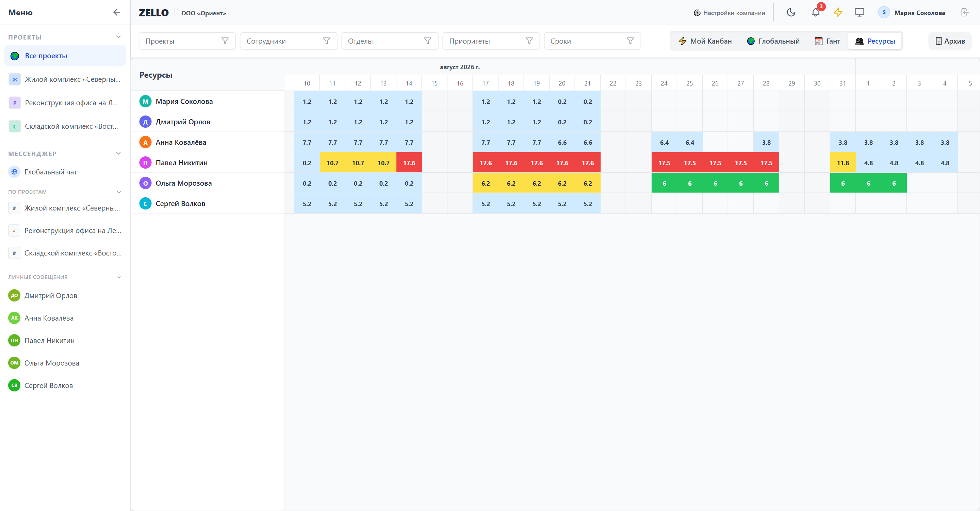Open the Priorities filter dropdown
The height and width of the screenshot is (511, 980).
pyautogui.click(x=491, y=41)
